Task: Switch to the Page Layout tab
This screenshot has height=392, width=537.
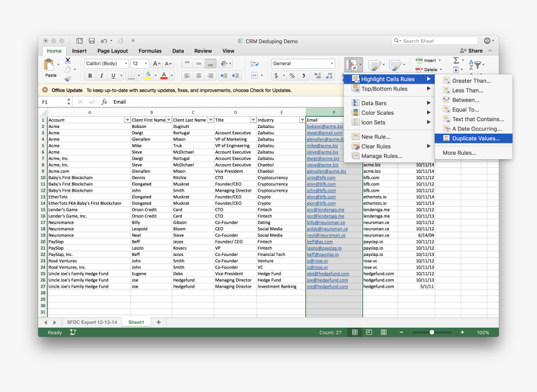Action: [x=112, y=51]
